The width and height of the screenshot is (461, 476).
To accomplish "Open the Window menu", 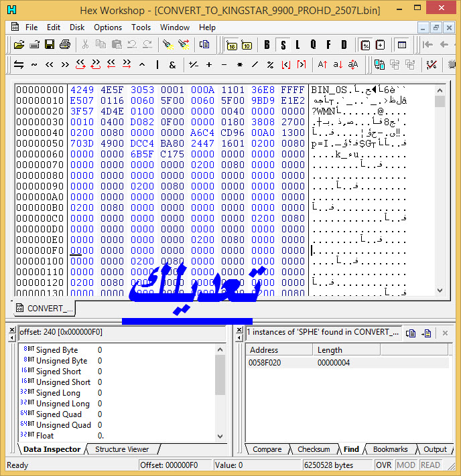I will point(175,27).
